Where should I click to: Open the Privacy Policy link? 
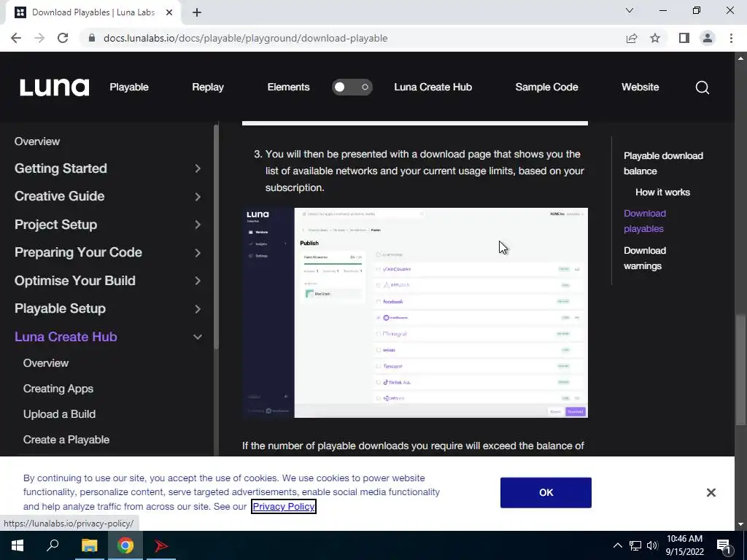[x=284, y=506]
